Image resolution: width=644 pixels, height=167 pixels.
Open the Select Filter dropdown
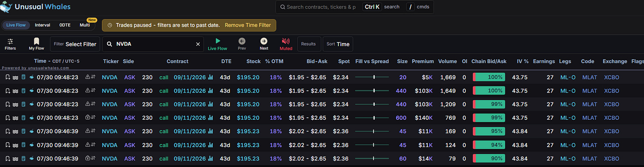pyautogui.click(x=75, y=44)
